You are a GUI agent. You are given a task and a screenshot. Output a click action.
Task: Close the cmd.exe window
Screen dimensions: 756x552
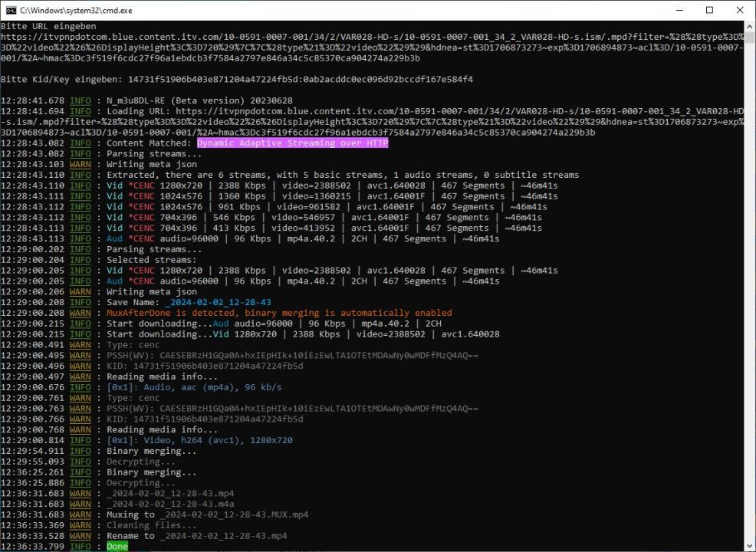739,10
